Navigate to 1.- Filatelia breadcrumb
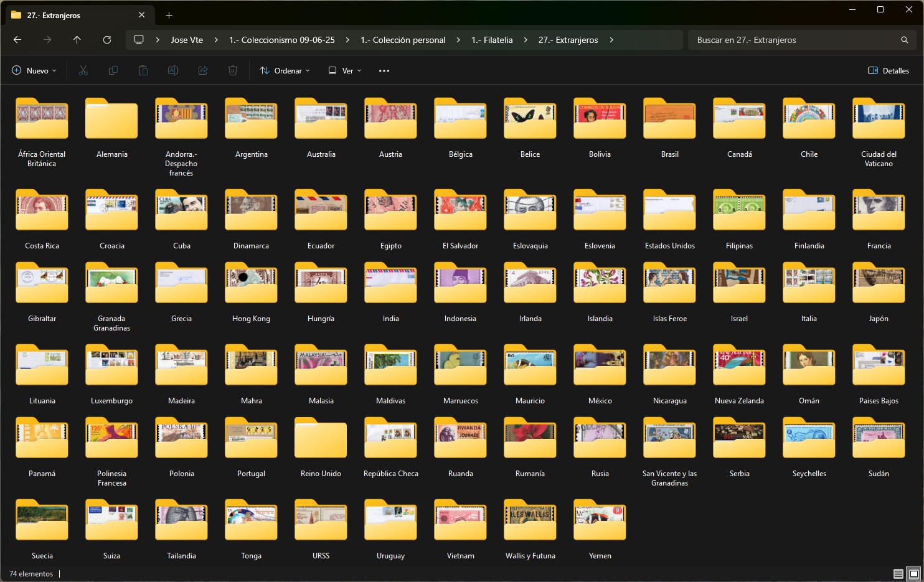This screenshot has width=924, height=582. 492,40
